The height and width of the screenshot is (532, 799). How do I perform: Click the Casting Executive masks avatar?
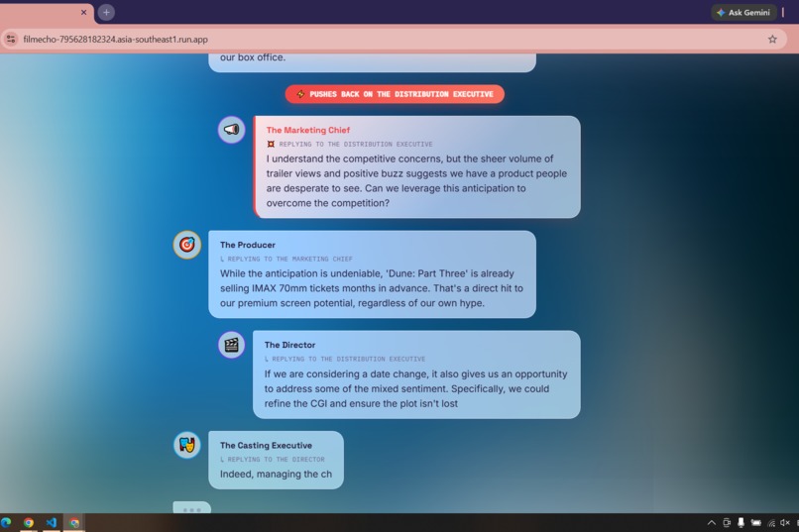click(187, 445)
